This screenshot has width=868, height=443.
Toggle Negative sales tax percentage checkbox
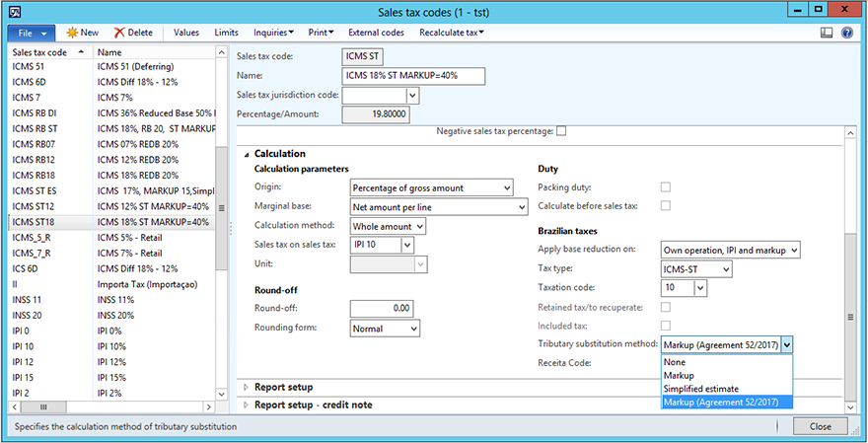tap(561, 131)
